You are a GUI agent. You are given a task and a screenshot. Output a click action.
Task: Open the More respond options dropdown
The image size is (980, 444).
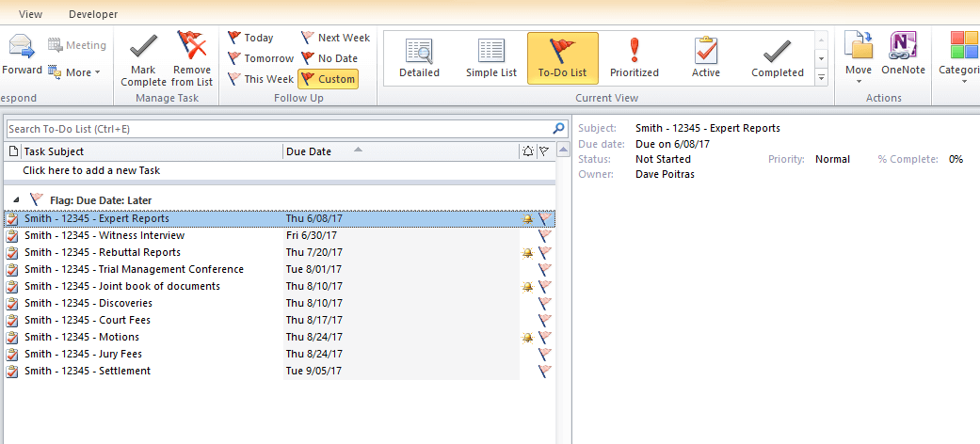[x=73, y=72]
